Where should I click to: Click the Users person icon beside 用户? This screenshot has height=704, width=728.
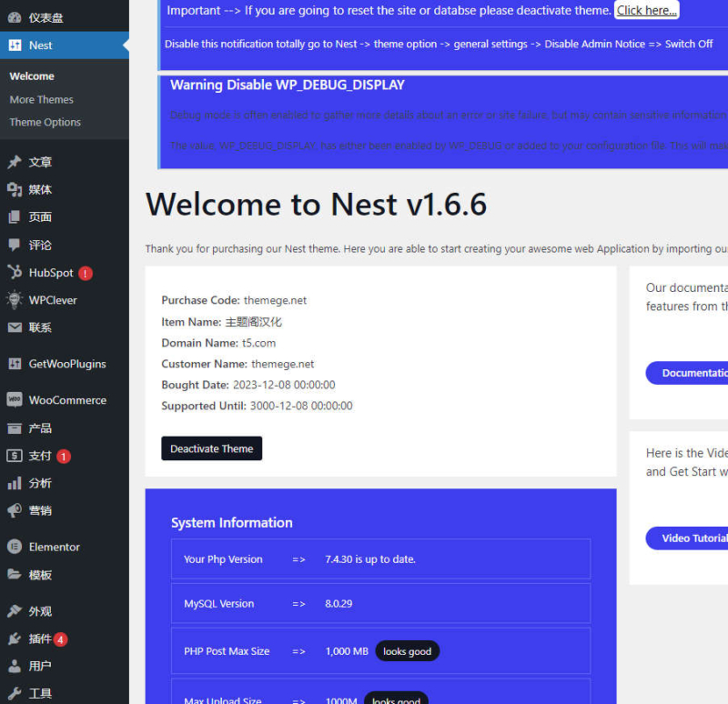click(15, 666)
